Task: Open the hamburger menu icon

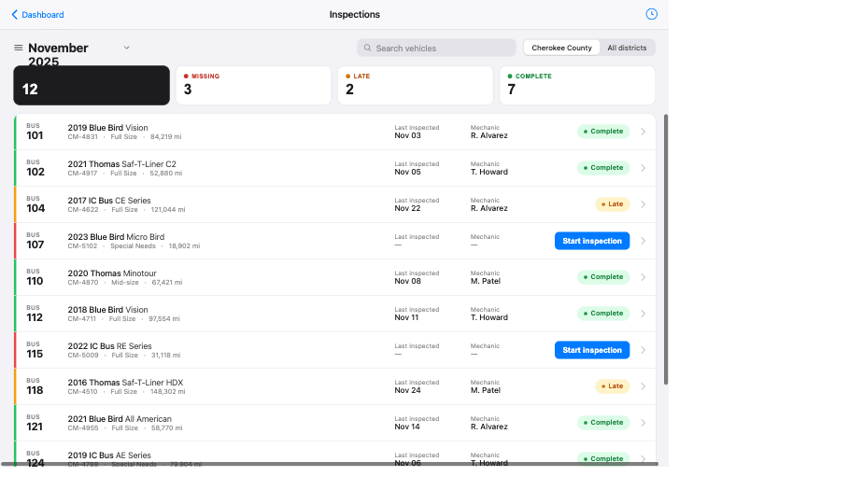Action: (x=18, y=48)
